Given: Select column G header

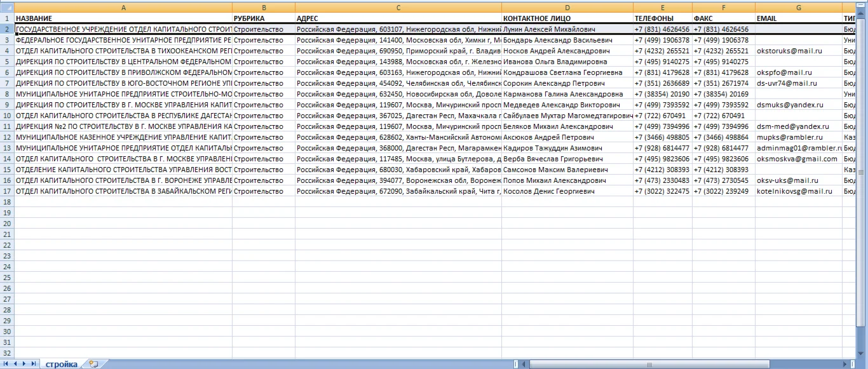Looking at the screenshot, I should point(799,8).
